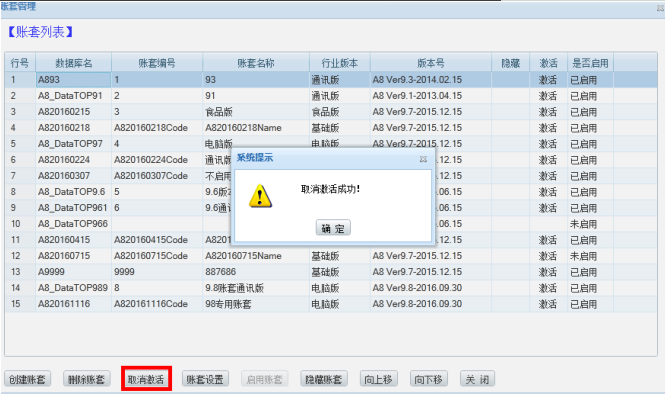This screenshot has height=394, width=665.
Task: Click version A8 Ver9.1-2013.04.15
Action: (x=431, y=96)
